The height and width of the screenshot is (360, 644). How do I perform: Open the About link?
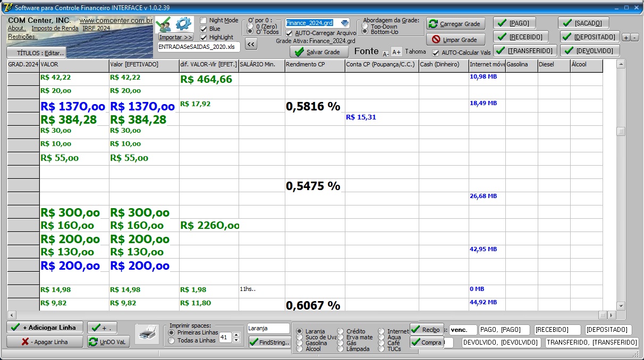[x=16, y=29]
